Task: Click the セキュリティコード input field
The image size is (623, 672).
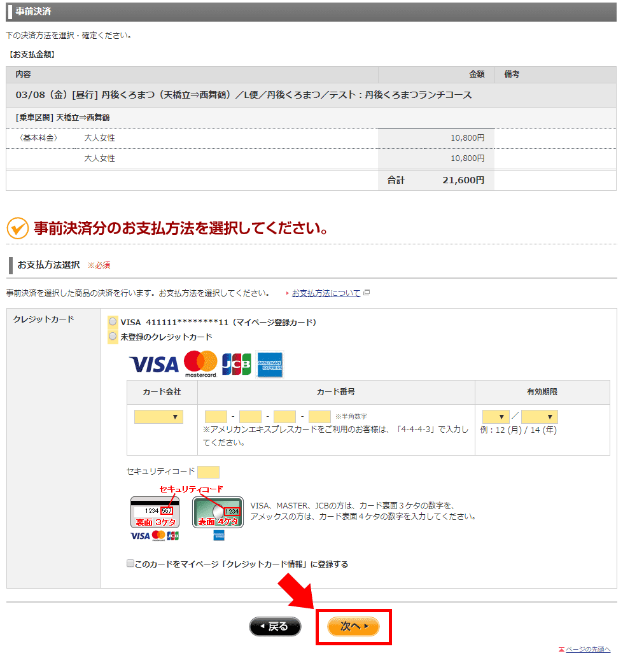Action: [208, 472]
